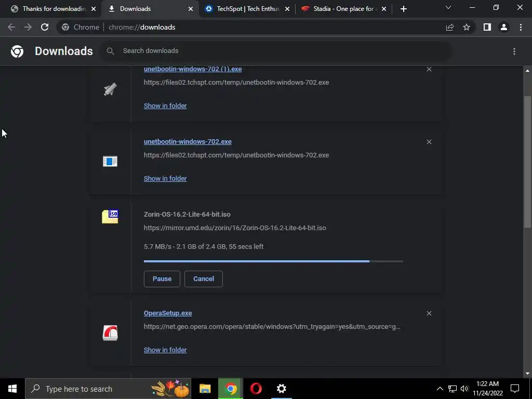
Task: Click the taskbar clock and date
Action: click(x=487, y=389)
